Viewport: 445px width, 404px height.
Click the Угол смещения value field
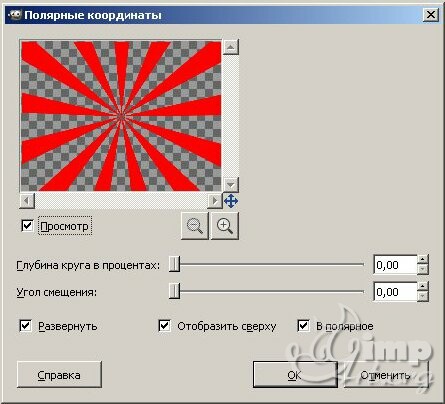(x=395, y=292)
